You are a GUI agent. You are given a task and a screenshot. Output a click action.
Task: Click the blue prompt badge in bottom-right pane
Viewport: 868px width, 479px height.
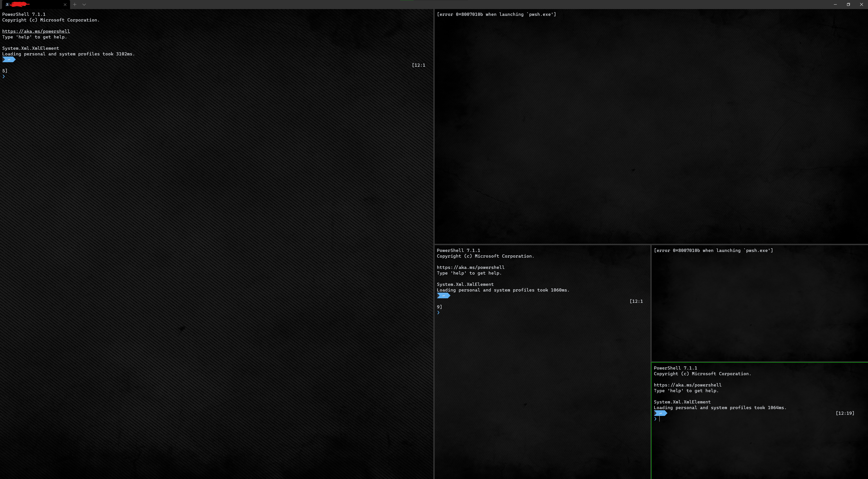tap(660, 413)
